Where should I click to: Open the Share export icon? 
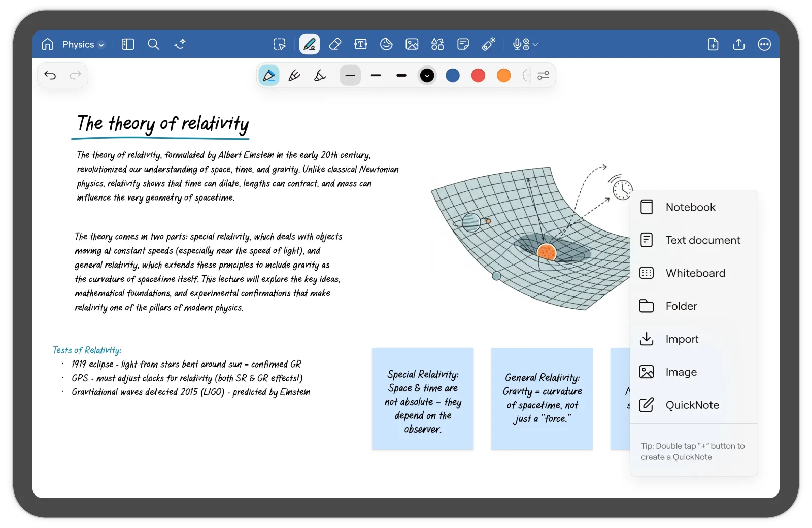click(x=739, y=44)
